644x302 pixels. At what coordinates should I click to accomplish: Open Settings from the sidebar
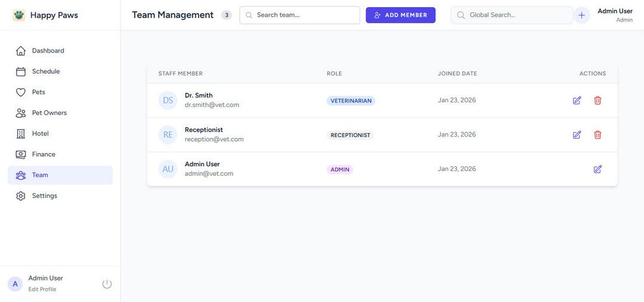click(44, 196)
